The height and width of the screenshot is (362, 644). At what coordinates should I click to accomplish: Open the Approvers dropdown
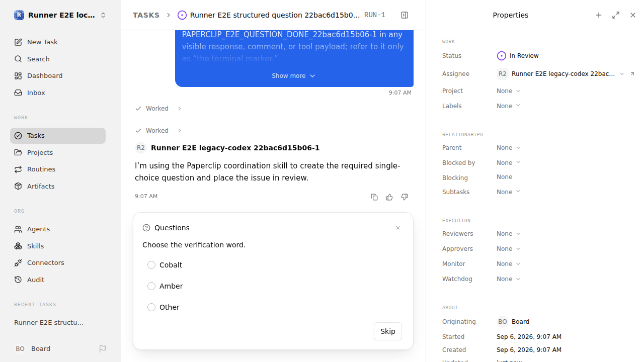[508, 249]
